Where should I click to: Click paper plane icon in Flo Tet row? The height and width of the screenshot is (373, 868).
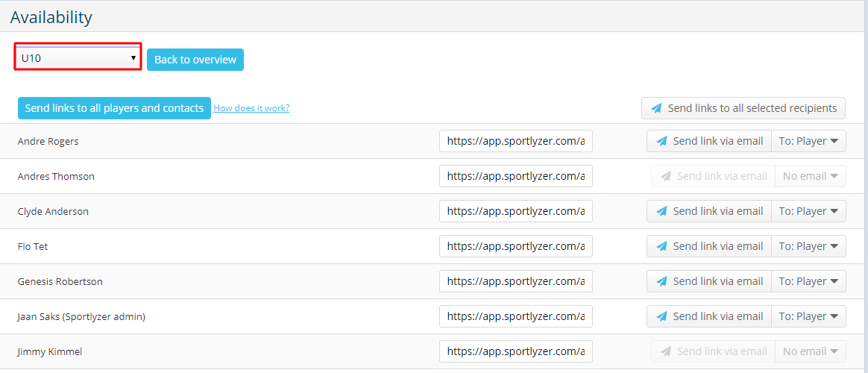(x=661, y=246)
